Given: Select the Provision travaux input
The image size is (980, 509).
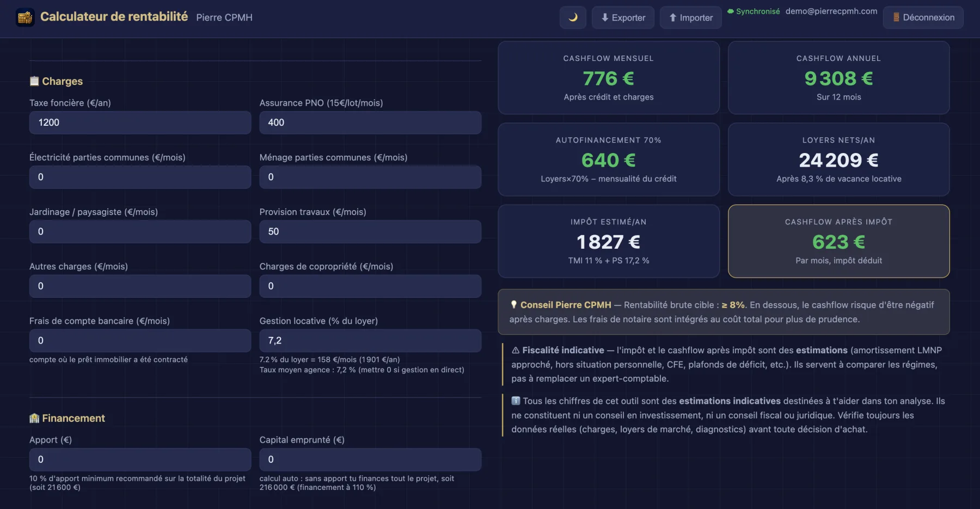Looking at the screenshot, I should click(x=370, y=231).
